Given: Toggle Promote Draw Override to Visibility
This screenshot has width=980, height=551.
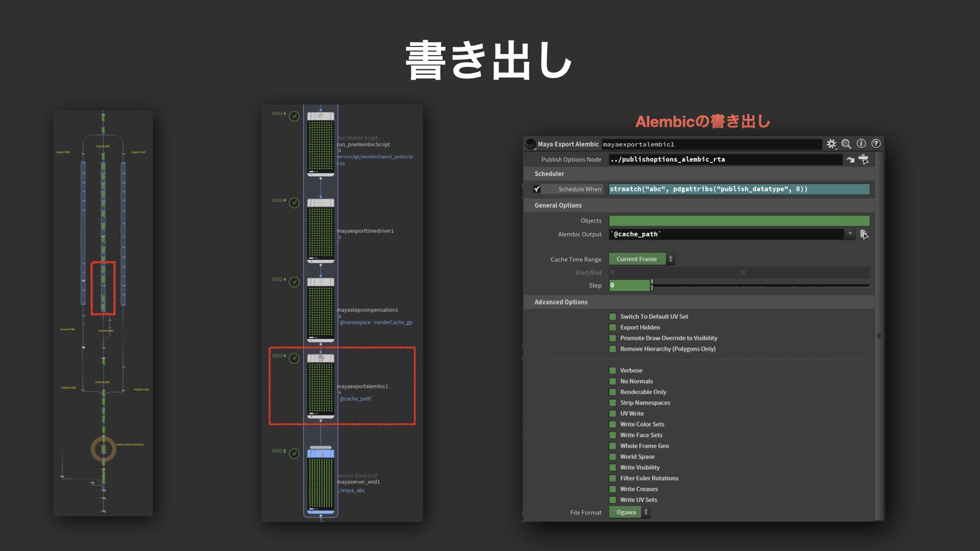Looking at the screenshot, I should point(612,338).
